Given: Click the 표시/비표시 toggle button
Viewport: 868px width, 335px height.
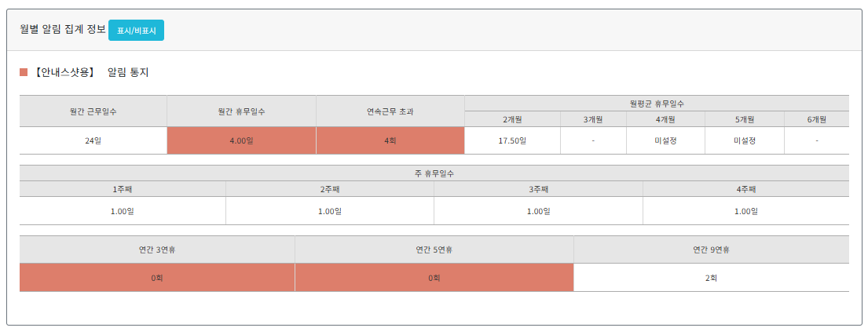Looking at the screenshot, I should 136,31.
